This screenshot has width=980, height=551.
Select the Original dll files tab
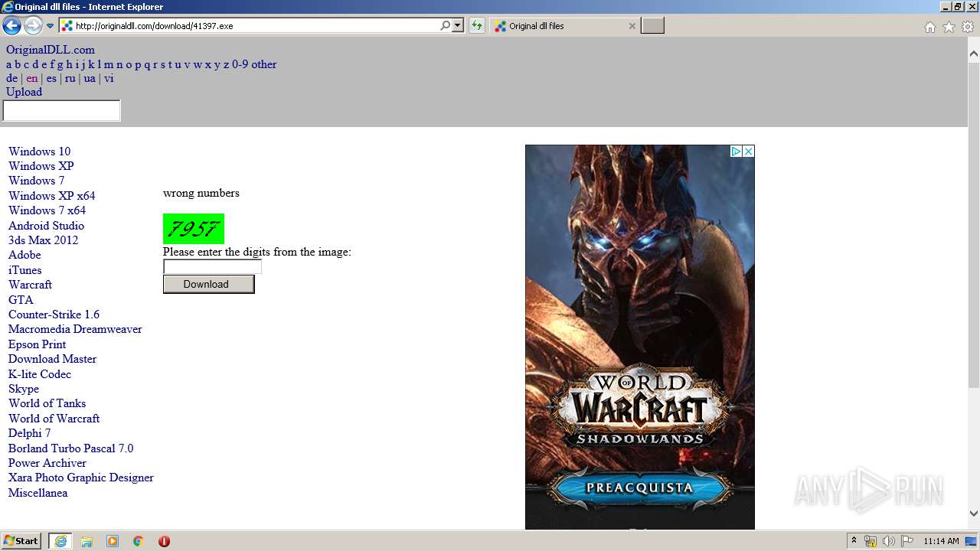click(x=564, y=26)
